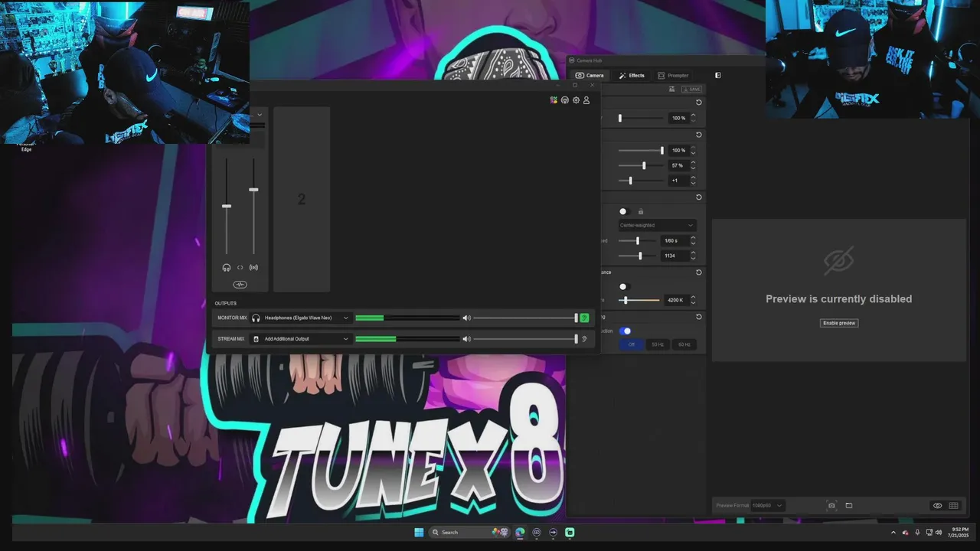Click broadcast stream icon under channel faders
980x551 pixels.
tap(253, 267)
